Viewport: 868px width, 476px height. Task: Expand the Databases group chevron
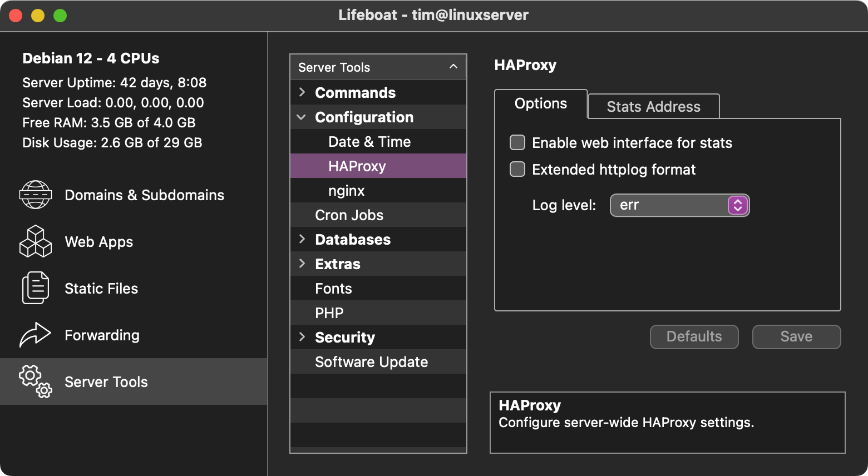[302, 239]
